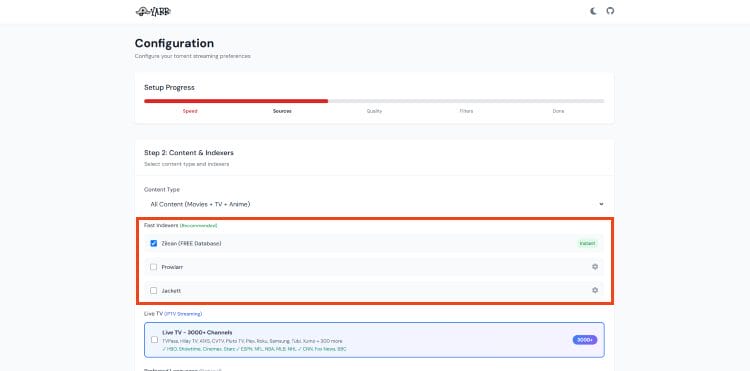The width and height of the screenshot is (750, 371).
Task: Click the Content Type label
Action: [x=162, y=190]
